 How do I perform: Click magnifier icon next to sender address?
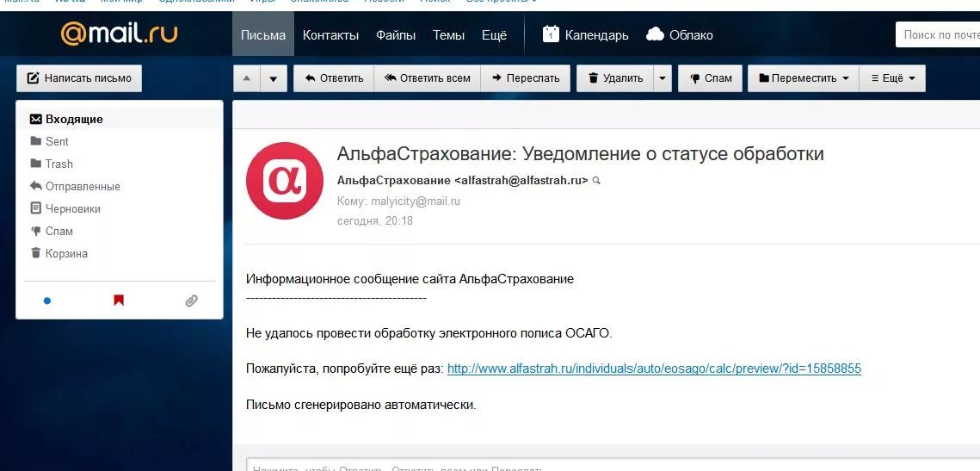596,181
